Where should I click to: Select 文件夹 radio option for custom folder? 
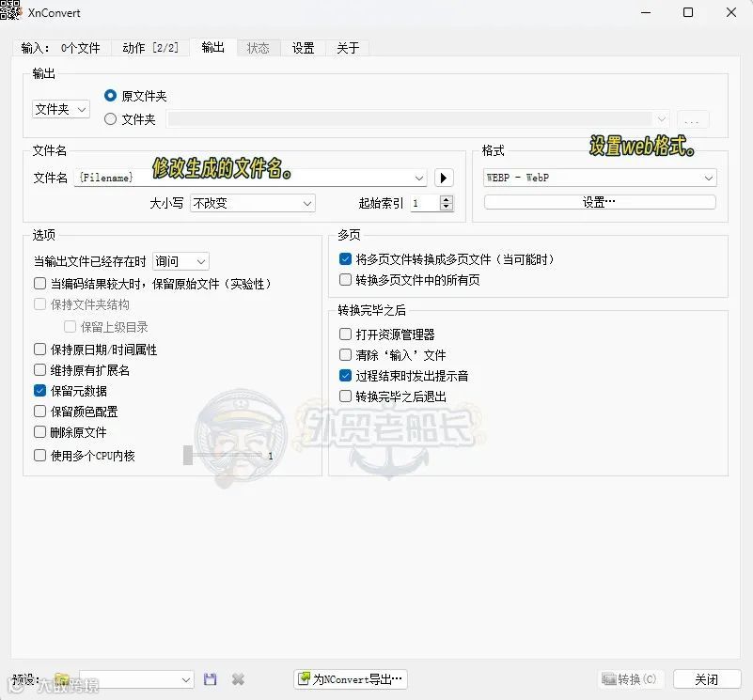pyautogui.click(x=110, y=118)
